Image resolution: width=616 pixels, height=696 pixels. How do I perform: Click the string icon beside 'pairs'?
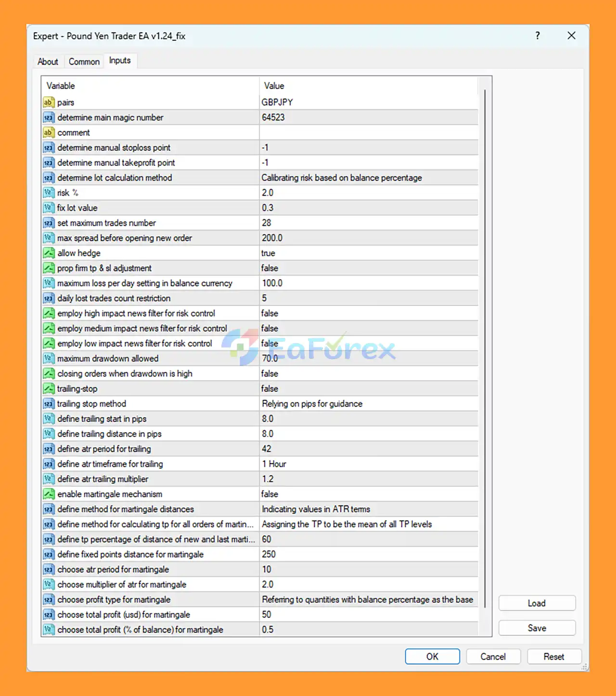coord(49,102)
